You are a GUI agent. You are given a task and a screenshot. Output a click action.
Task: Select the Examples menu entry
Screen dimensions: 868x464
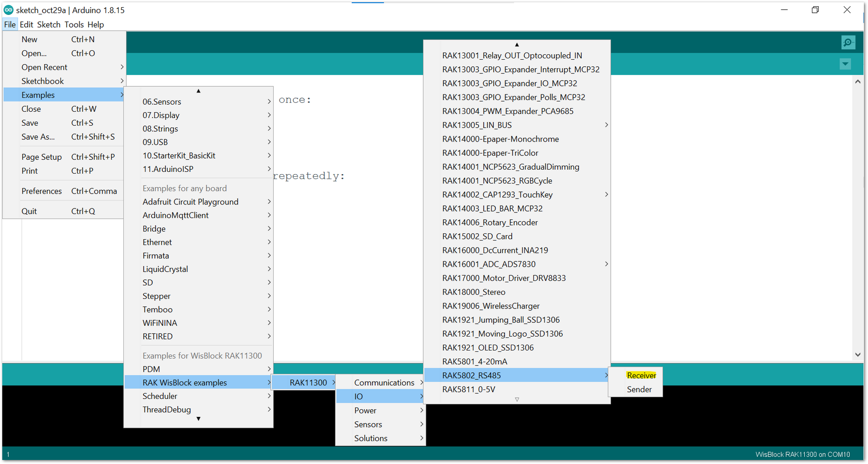(63, 95)
